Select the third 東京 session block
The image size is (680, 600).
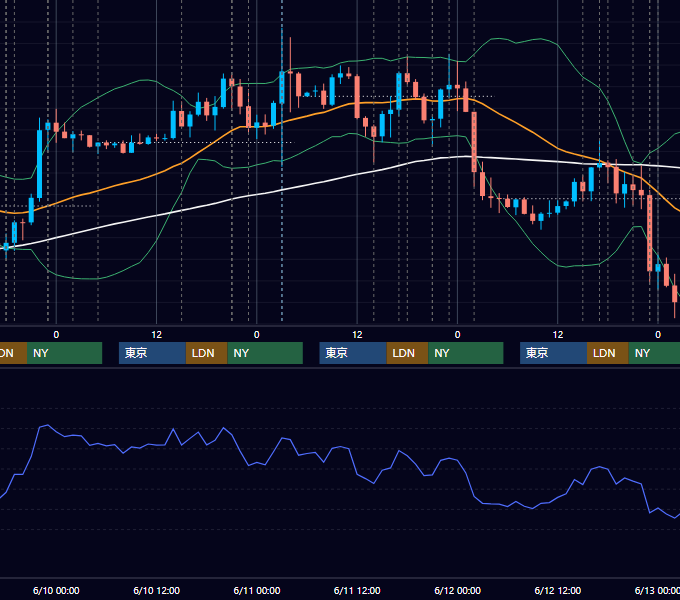point(553,353)
